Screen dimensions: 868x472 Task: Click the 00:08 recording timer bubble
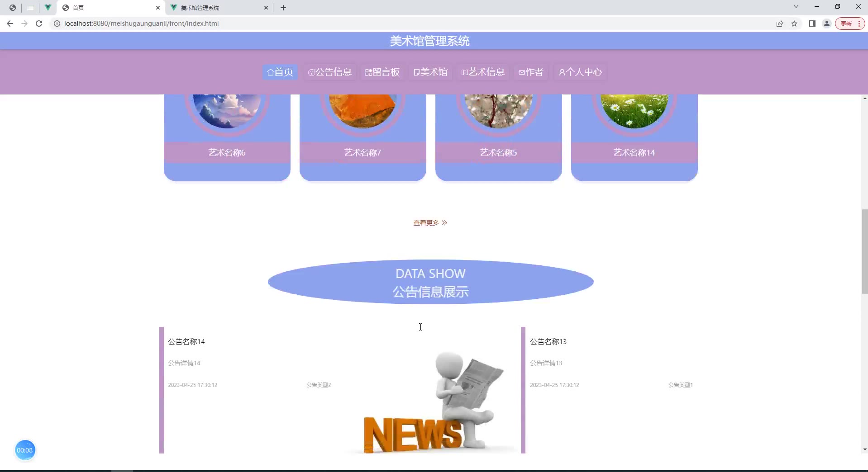coord(25,450)
